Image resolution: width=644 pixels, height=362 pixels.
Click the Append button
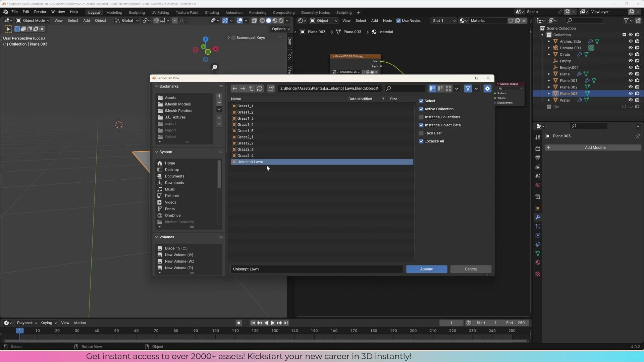(x=427, y=269)
